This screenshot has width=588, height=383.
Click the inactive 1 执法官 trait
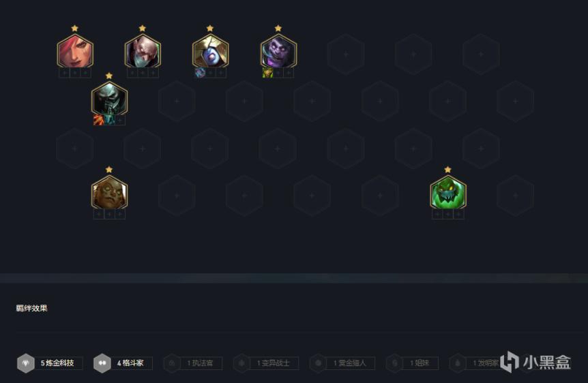tap(193, 363)
